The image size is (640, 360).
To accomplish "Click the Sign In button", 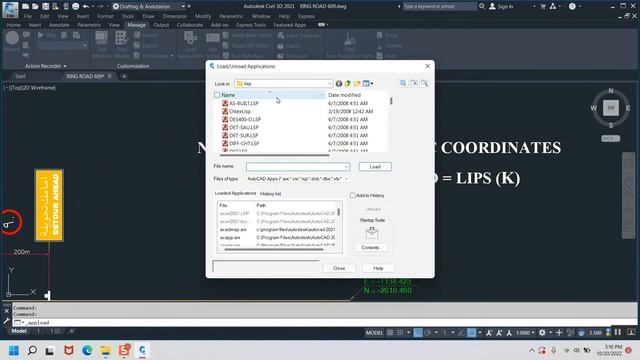I will tap(501, 7).
